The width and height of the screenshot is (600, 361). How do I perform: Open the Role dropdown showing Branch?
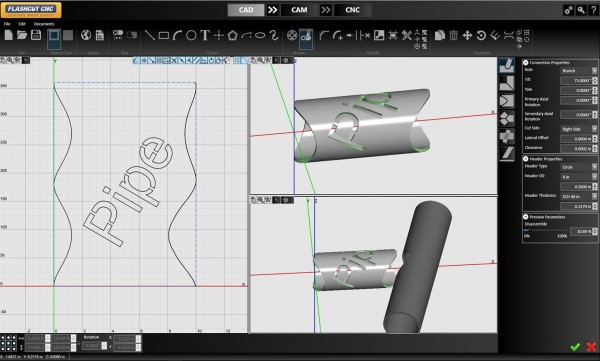point(579,71)
